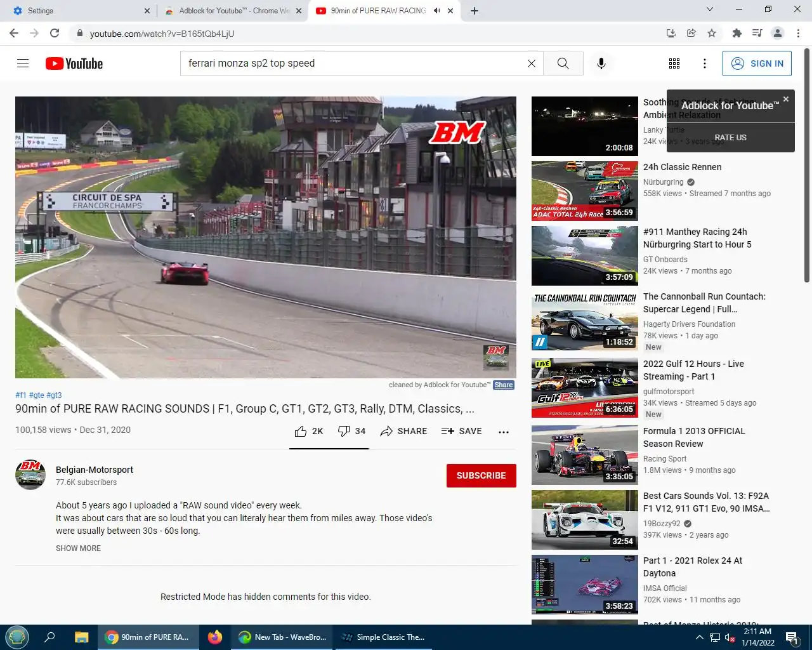Viewport: 812px width, 650px height.
Task: Click the browser address bar URL
Action: tap(162, 33)
